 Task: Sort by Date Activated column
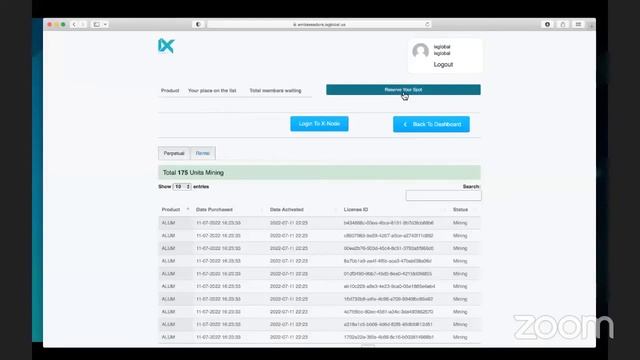click(x=303, y=209)
